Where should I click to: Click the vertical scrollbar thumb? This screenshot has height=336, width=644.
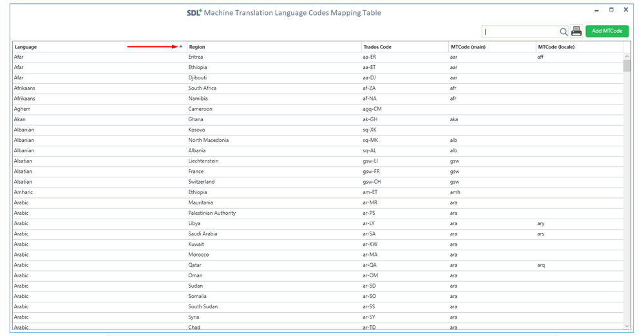(x=627, y=66)
